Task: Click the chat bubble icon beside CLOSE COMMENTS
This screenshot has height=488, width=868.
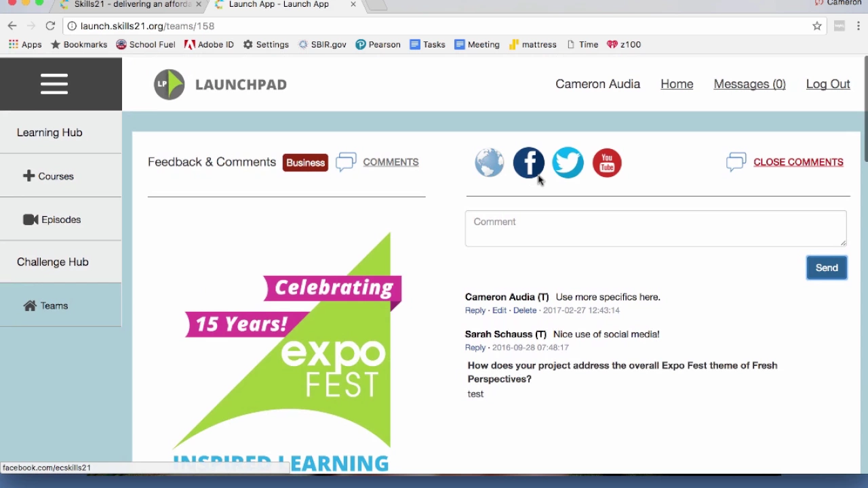Action: point(736,162)
